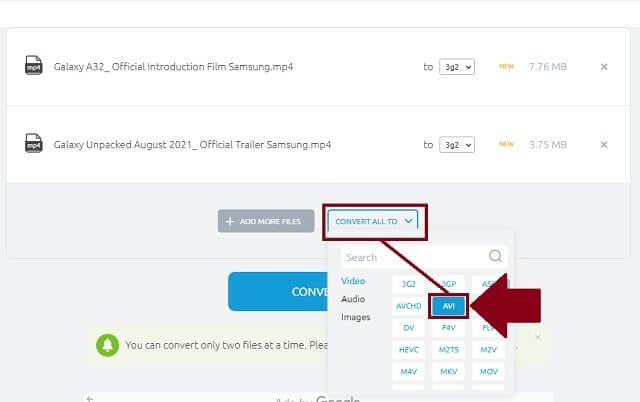This screenshot has width=640, height=402.
Task: Select the AVI format
Action: (448, 306)
